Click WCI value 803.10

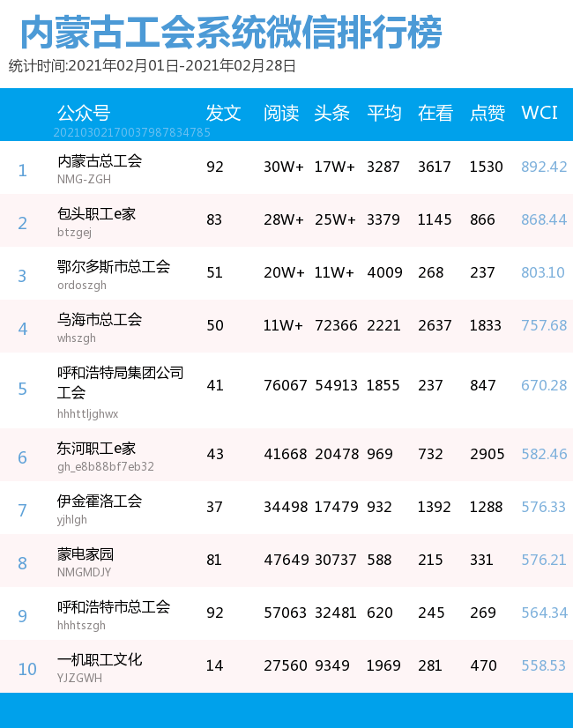[543, 272]
